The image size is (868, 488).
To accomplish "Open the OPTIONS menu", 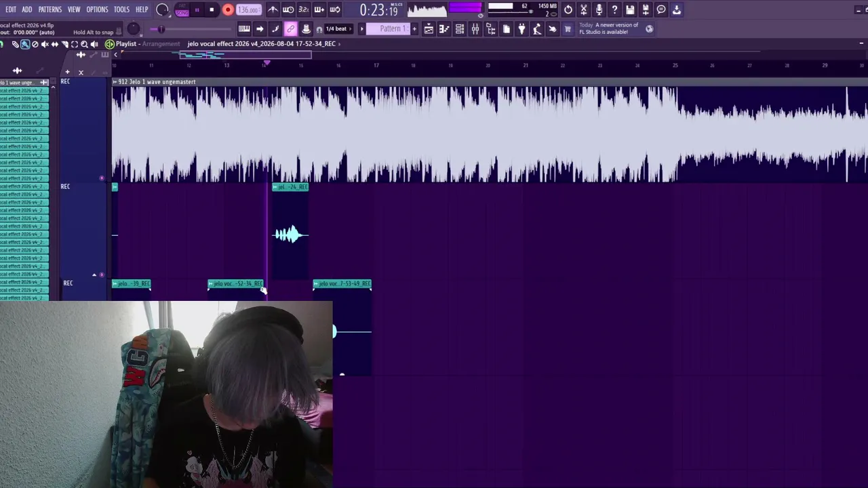I will [x=97, y=9].
